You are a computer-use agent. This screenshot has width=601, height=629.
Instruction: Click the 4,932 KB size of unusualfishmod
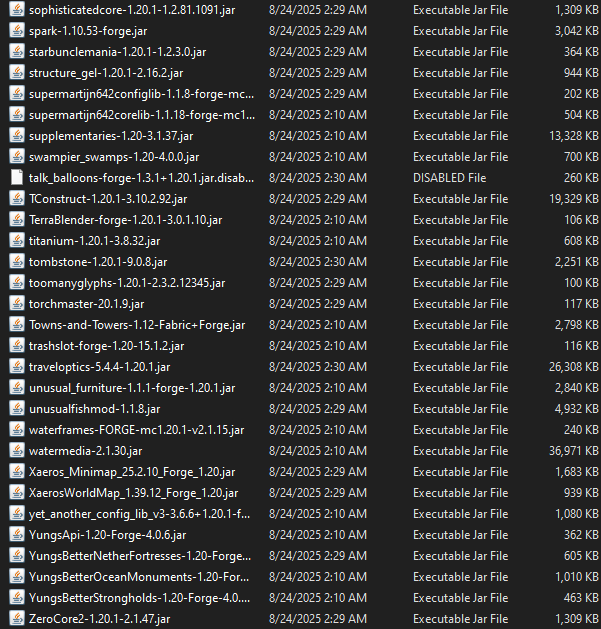pyautogui.click(x=577, y=409)
